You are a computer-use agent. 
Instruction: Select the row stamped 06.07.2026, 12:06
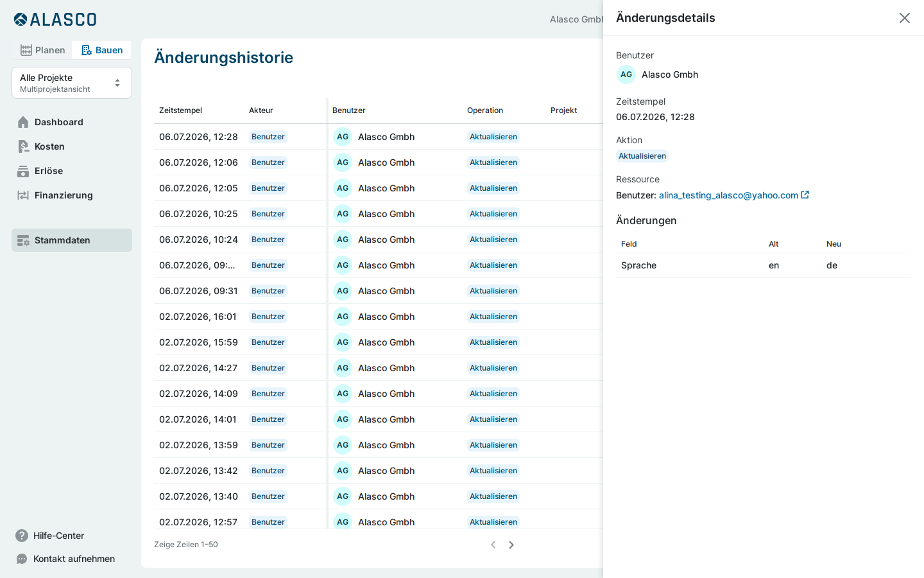tap(379, 162)
